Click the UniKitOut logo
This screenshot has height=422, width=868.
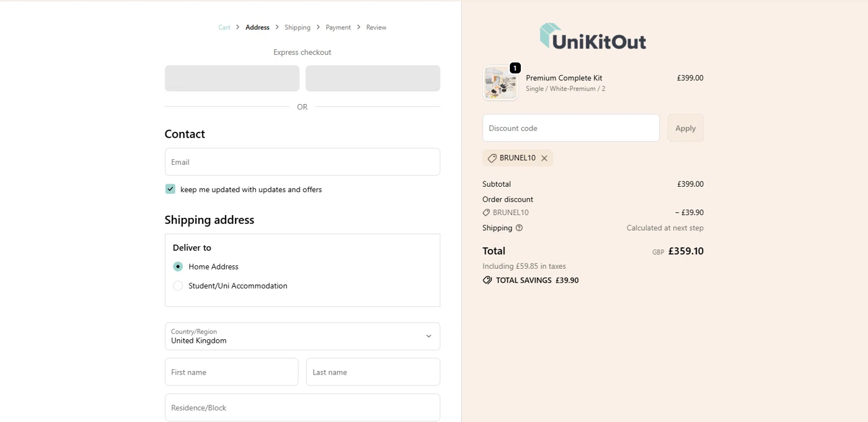(x=593, y=36)
